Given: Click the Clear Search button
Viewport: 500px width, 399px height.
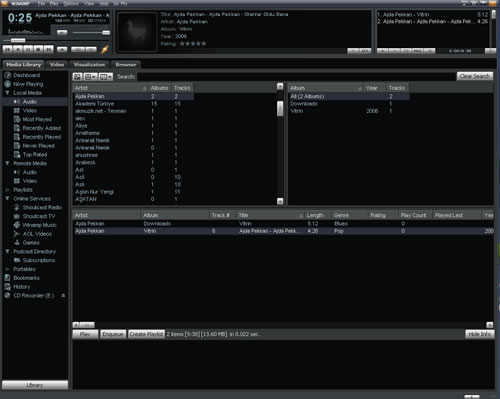Looking at the screenshot, I should 475,76.
